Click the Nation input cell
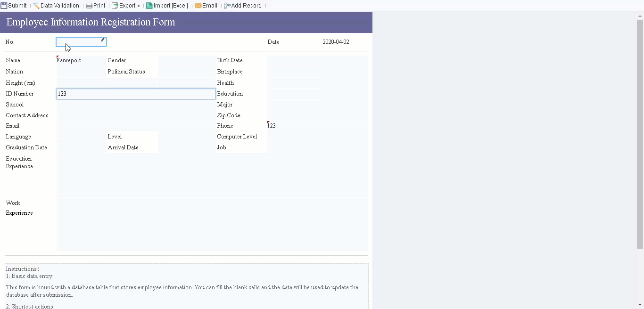Viewport: 644px width, 309px height. click(81, 72)
